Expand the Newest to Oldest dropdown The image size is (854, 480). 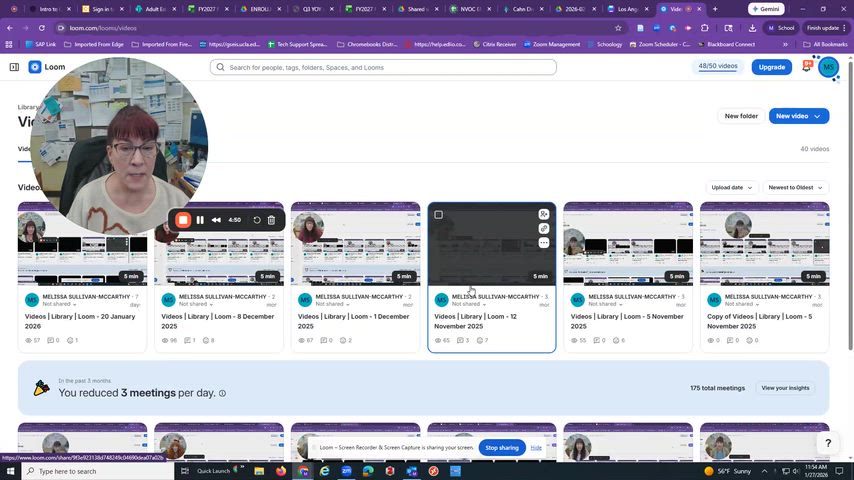(x=796, y=187)
